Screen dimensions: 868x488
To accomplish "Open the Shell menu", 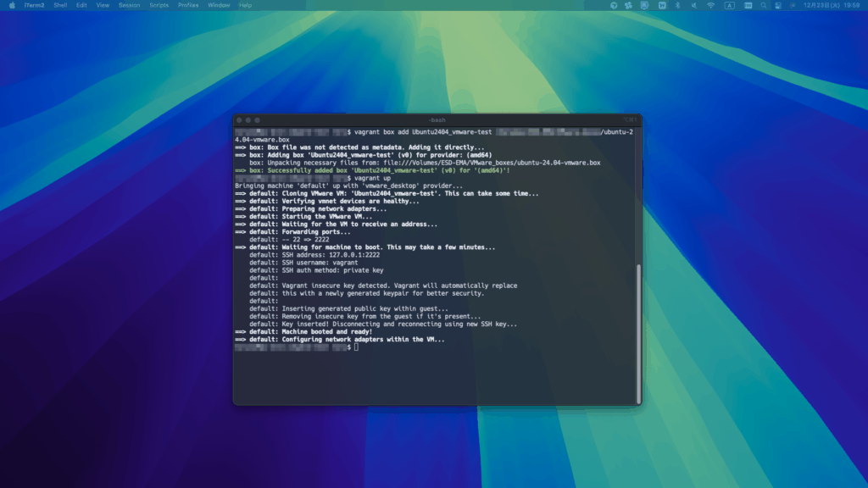I will coord(60,5).
